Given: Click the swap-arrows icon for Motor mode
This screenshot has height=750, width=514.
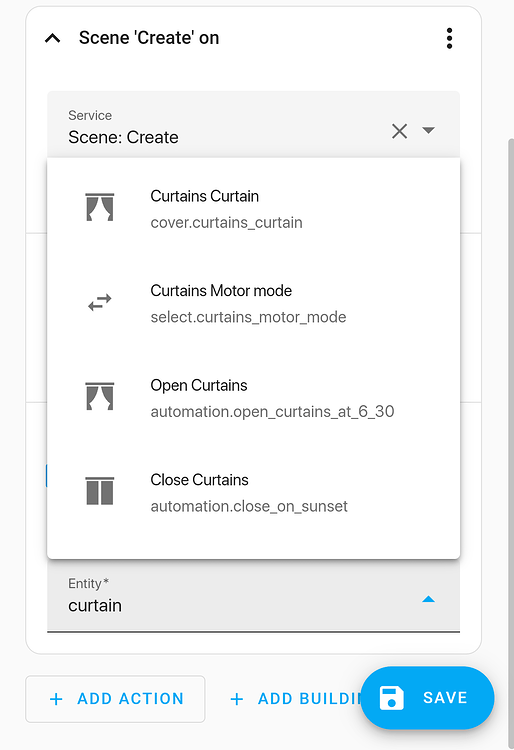Looking at the screenshot, I should pyautogui.click(x=99, y=302).
